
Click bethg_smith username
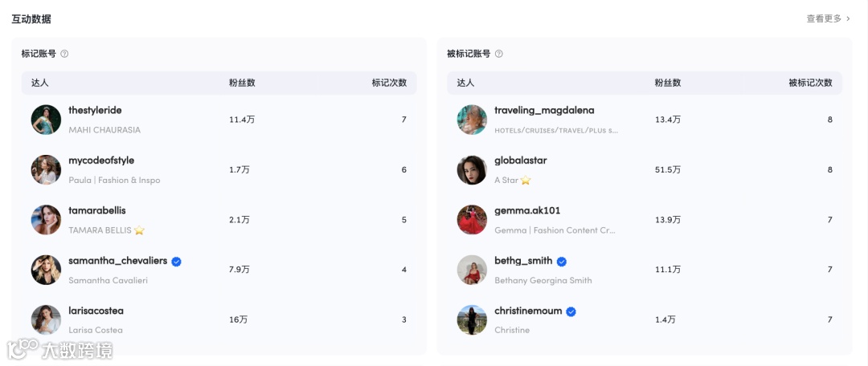[x=523, y=261]
